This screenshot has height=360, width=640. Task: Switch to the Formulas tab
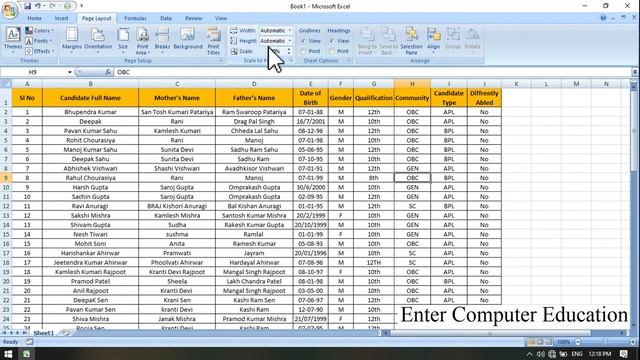(135, 18)
